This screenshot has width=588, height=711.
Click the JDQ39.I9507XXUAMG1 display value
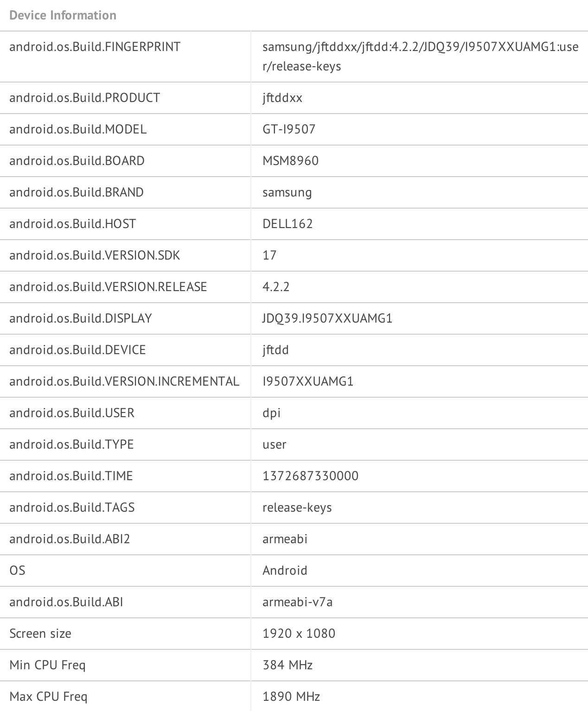click(x=327, y=318)
